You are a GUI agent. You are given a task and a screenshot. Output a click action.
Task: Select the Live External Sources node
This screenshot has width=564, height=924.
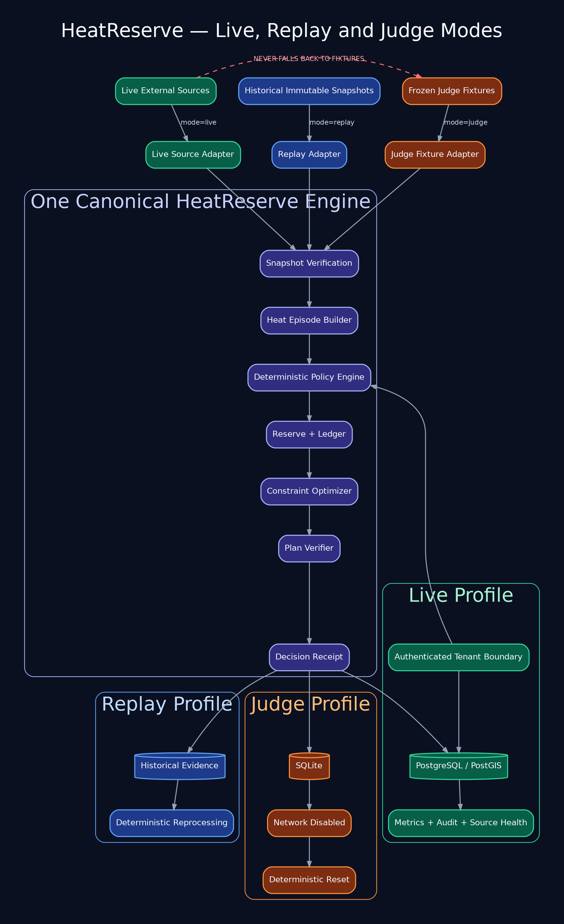[x=166, y=91]
